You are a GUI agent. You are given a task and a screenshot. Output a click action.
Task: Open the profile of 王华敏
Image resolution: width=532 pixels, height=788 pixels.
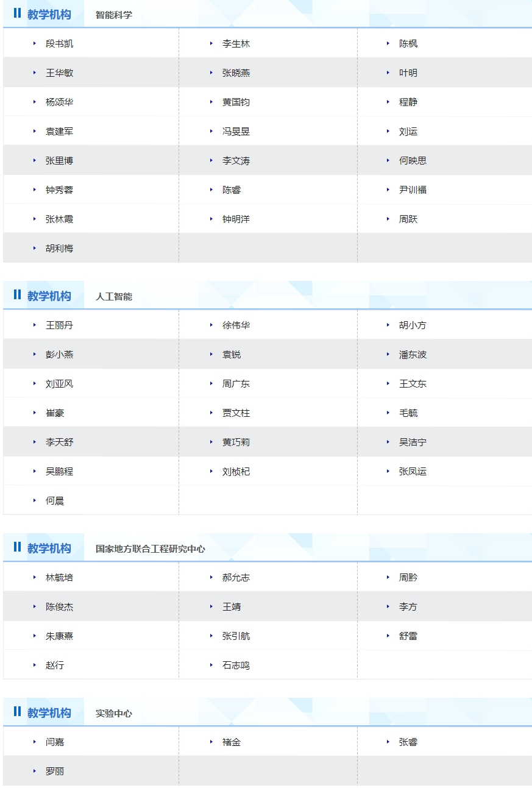pyautogui.click(x=59, y=73)
